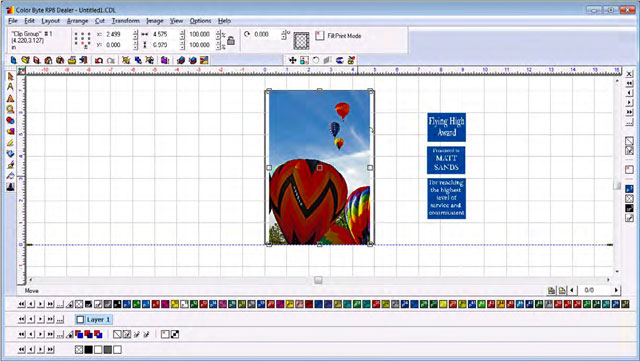Open the Options menu
This screenshot has width=640, height=361.
pyautogui.click(x=200, y=21)
